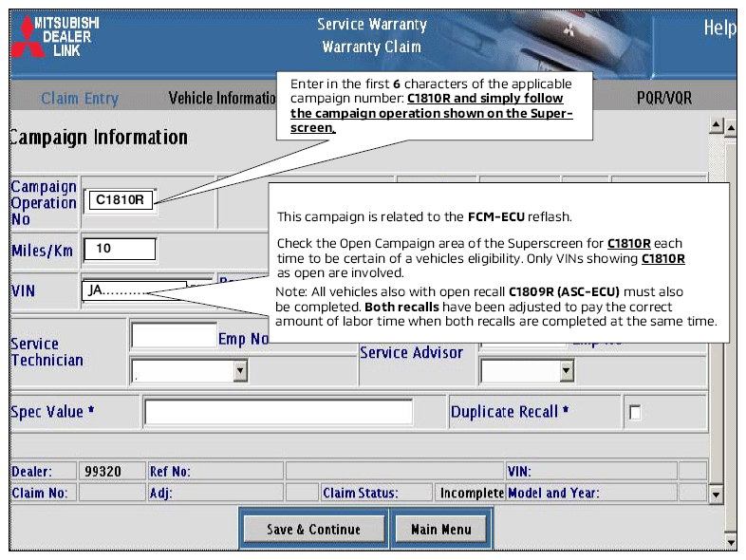Expand the Service Advisor dropdown
746x560 pixels.
567,371
